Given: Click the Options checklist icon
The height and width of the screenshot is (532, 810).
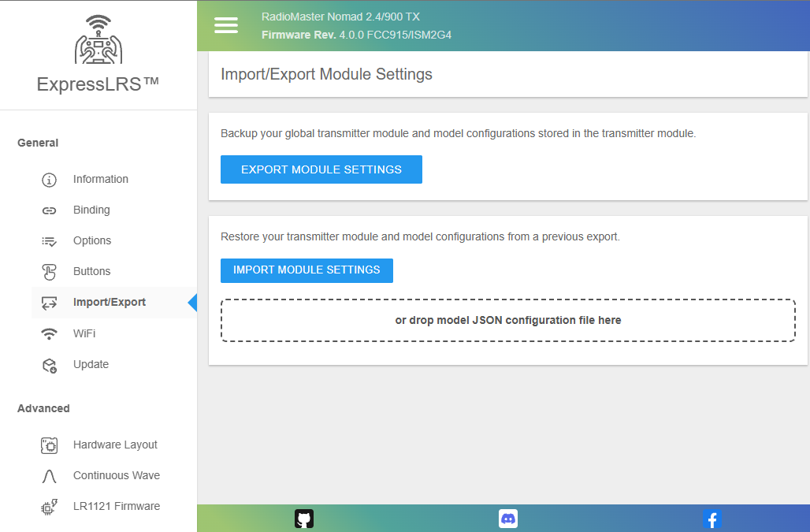Looking at the screenshot, I should (x=49, y=241).
